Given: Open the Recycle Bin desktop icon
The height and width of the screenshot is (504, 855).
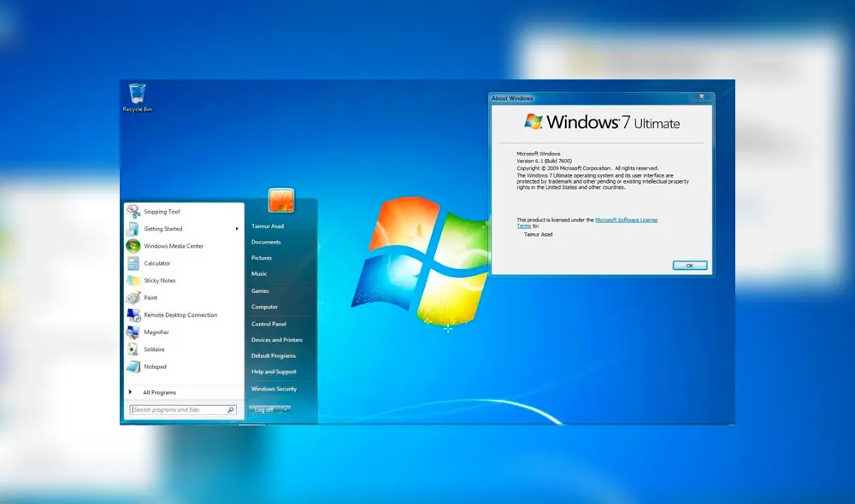Looking at the screenshot, I should pyautogui.click(x=137, y=97).
